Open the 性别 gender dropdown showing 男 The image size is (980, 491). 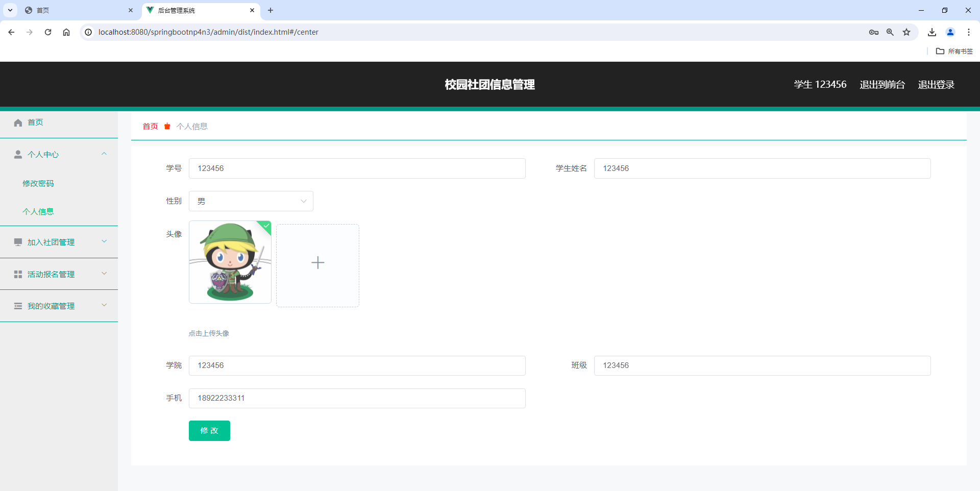tap(251, 201)
